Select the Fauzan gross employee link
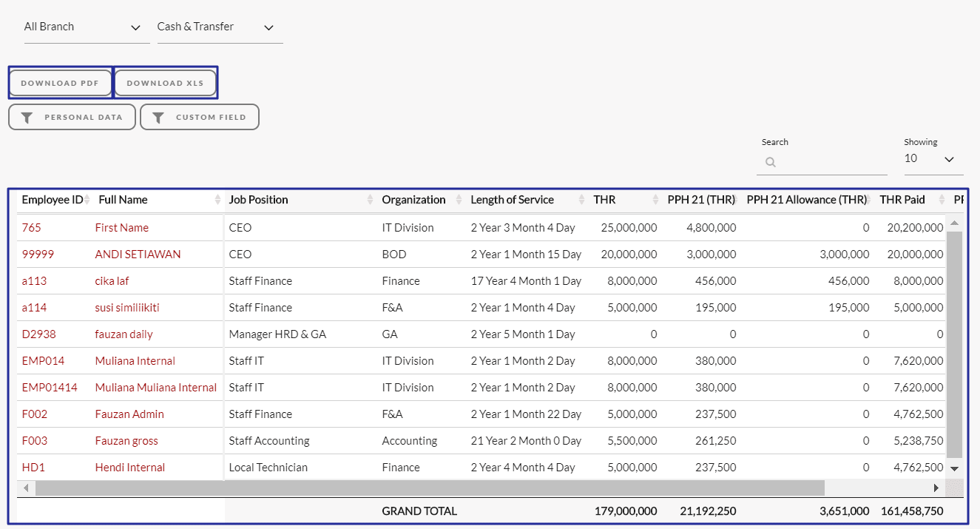 pyautogui.click(x=126, y=441)
